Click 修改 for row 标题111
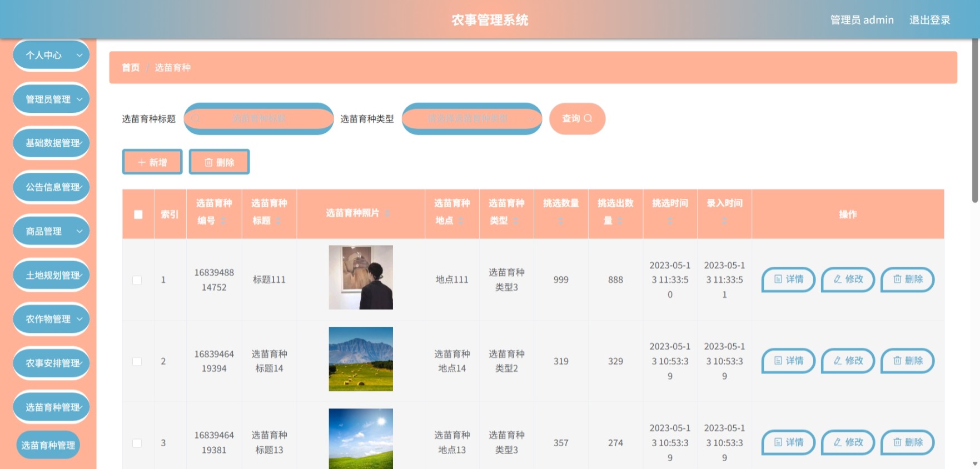This screenshot has height=469, width=980. 848,279
